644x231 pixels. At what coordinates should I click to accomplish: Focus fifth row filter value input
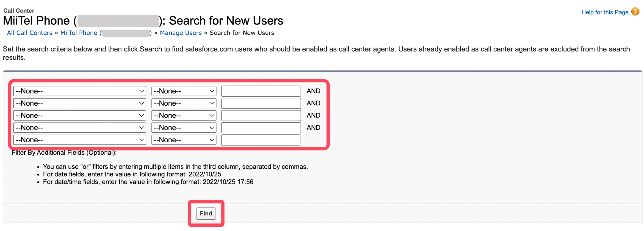point(261,140)
